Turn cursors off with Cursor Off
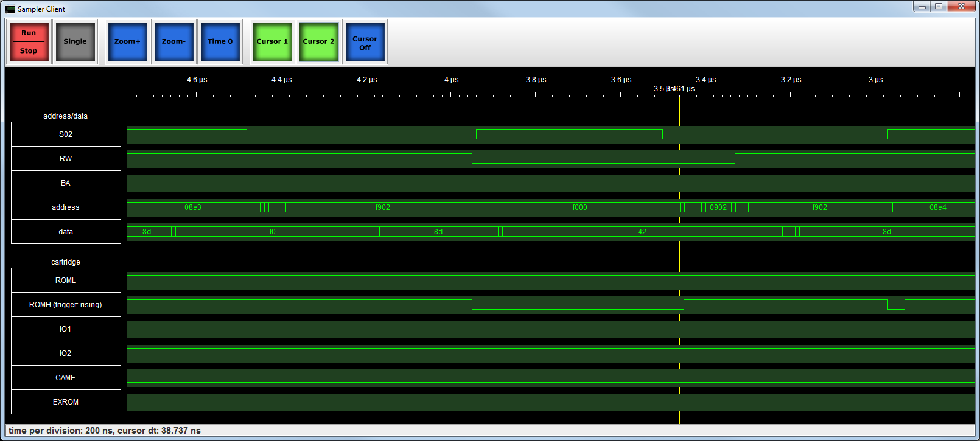Screen dimensions: 980x441 365,43
